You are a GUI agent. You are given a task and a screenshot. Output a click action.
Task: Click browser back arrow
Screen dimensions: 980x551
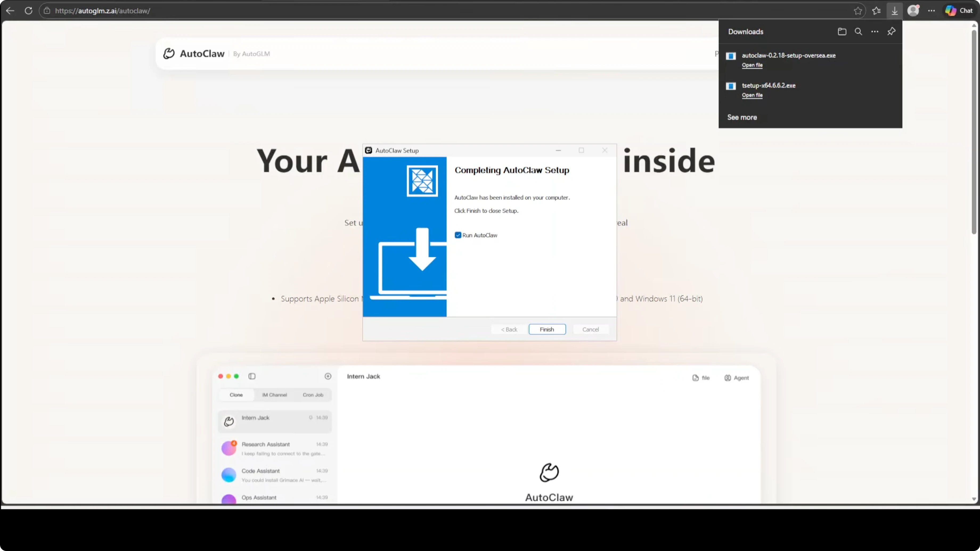click(10, 11)
